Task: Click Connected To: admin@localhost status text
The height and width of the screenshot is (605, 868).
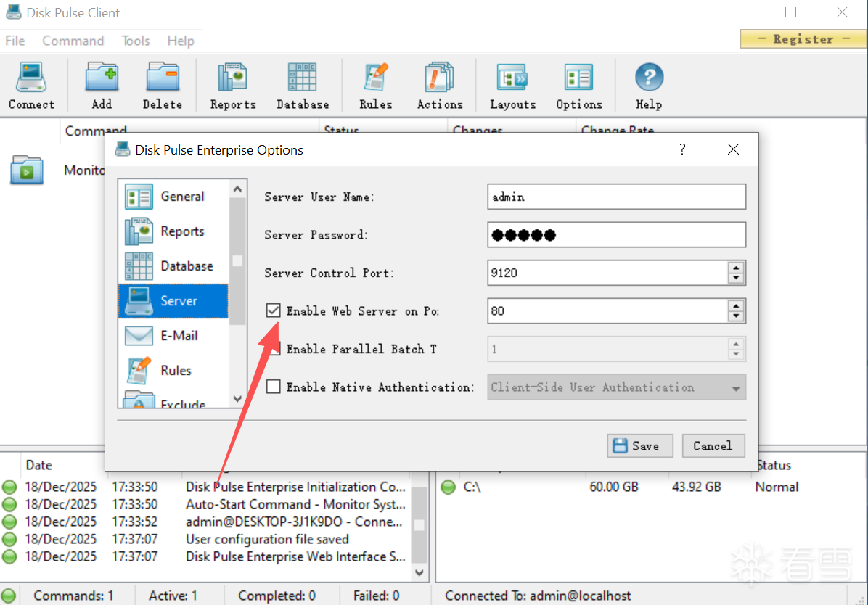Action: click(x=538, y=596)
